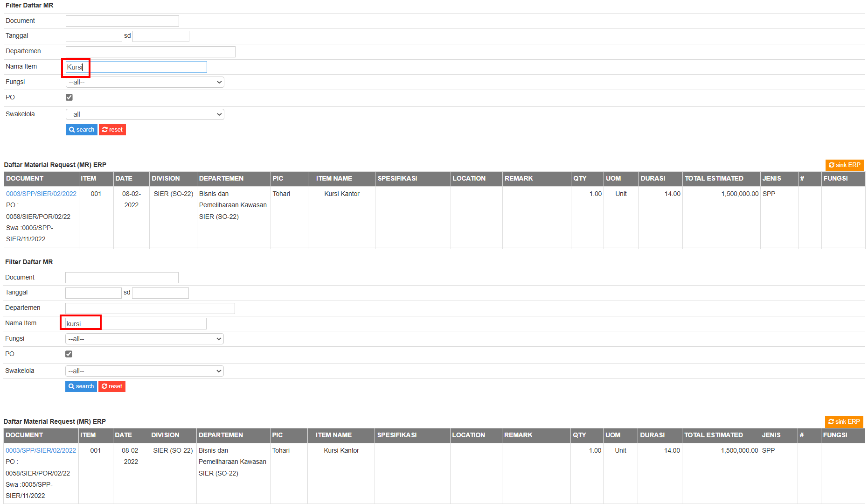
Task: Select the Departemen field in the lower filter form
Action: tap(150, 308)
